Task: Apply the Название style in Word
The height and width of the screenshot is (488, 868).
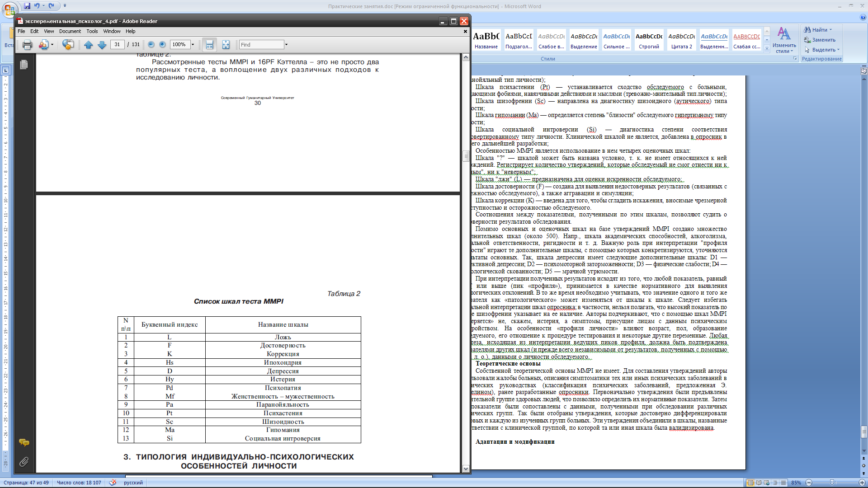Action: 486,41
